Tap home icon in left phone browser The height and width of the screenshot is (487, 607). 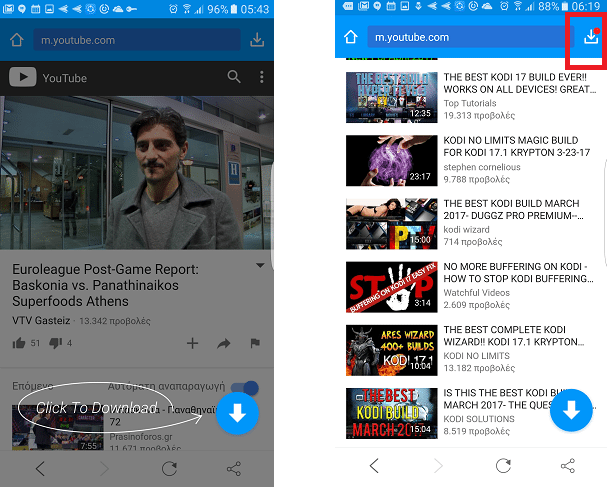point(17,40)
